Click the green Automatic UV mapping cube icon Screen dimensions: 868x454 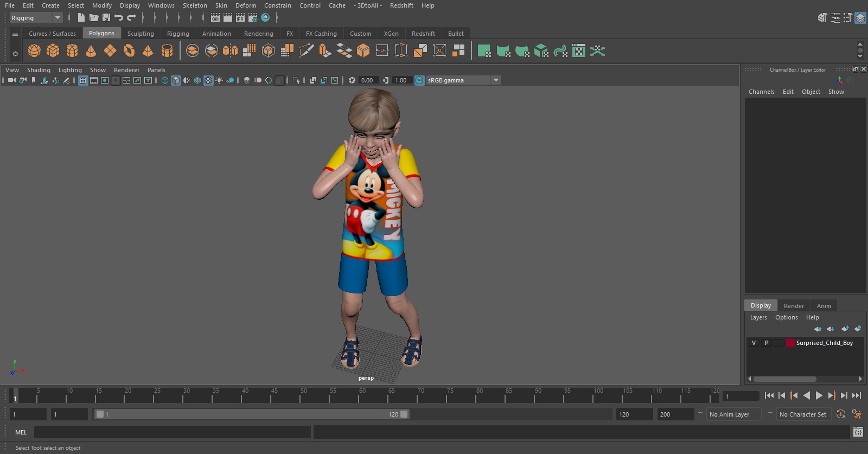click(x=541, y=51)
